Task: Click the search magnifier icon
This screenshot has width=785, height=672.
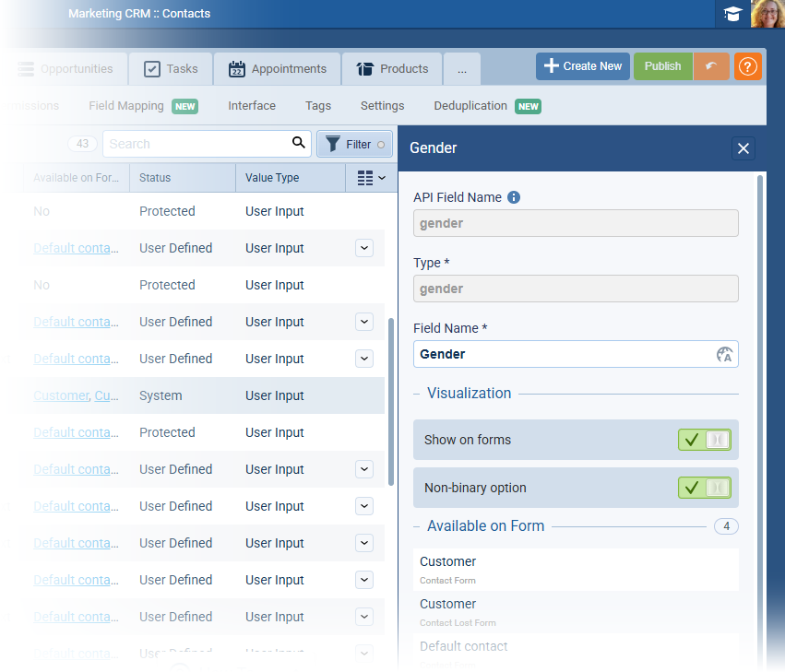Action: (x=297, y=144)
